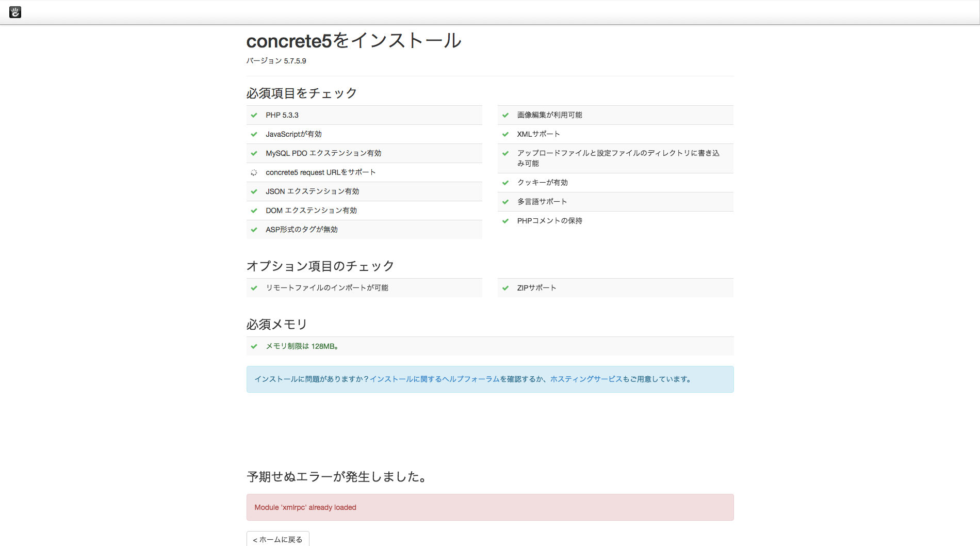
Task: Click the checkmark beside クッキーが有効
Action: click(x=505, y=183)
